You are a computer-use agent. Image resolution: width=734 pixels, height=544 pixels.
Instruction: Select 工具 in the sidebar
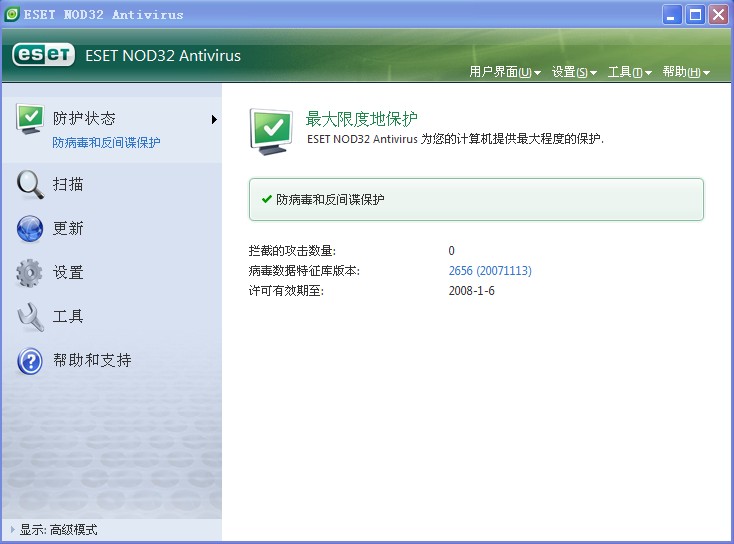[x=68, y=316]
